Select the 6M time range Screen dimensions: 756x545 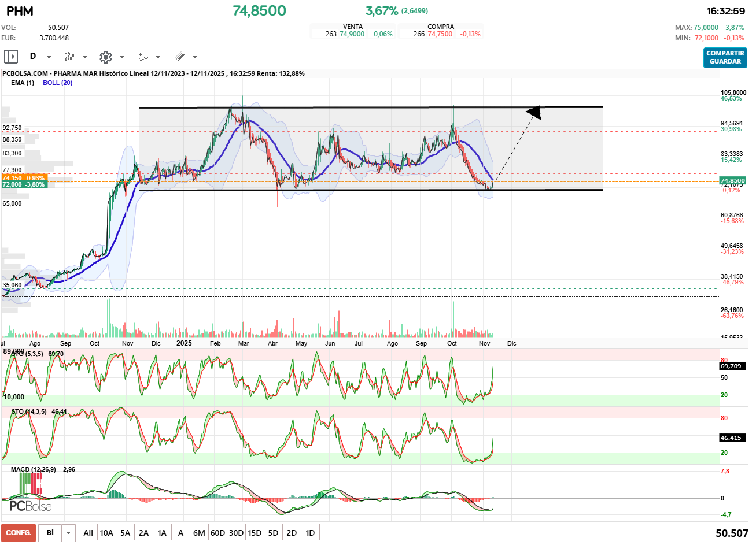(199, 533)
